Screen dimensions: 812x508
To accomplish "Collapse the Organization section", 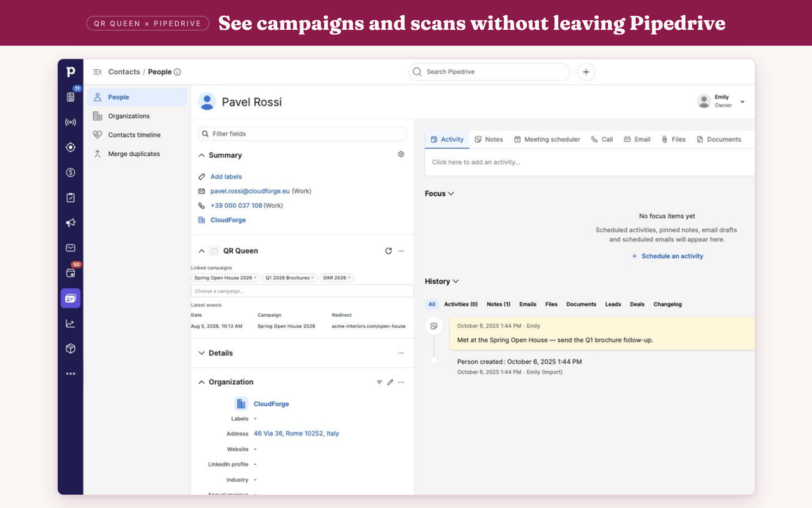I will point(201,382).
